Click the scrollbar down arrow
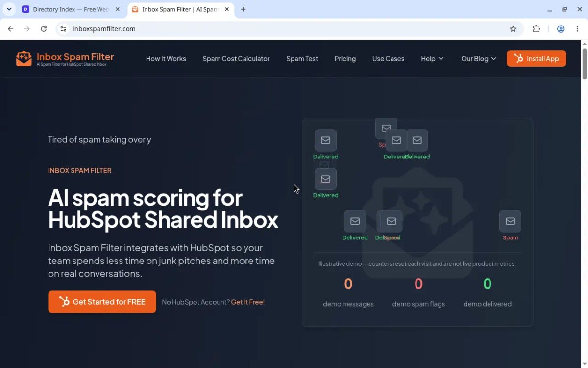This screenshot has width=588, height=368. (x=584, y=364)
